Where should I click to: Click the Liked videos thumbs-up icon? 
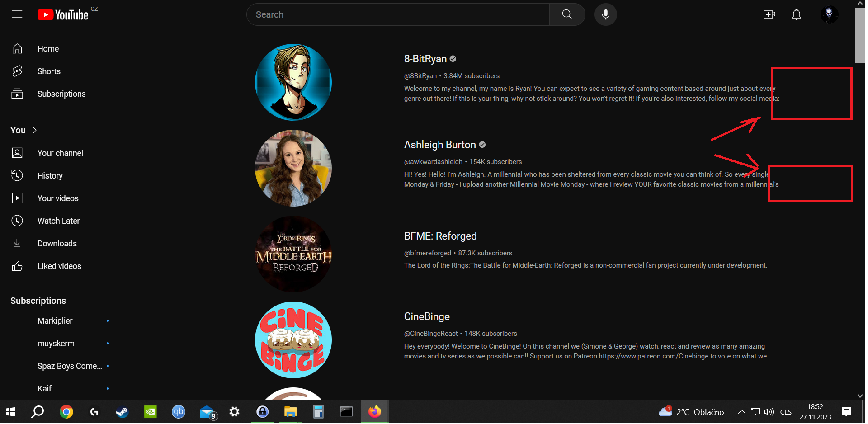point(17,266)
